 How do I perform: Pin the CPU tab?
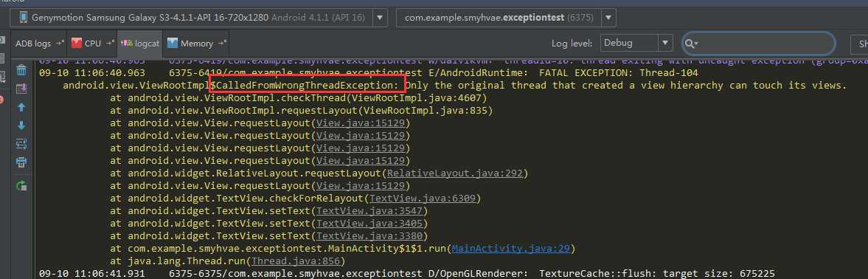coord(110,43)
